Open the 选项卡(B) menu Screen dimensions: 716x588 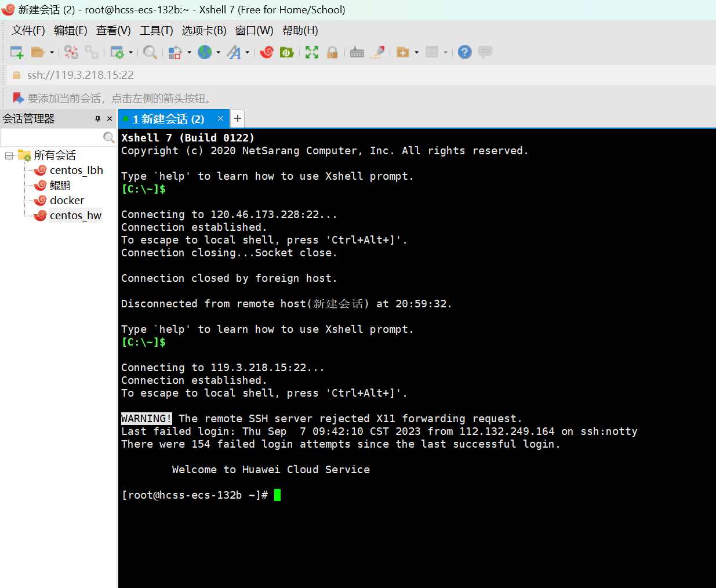(x=204, y=31)
